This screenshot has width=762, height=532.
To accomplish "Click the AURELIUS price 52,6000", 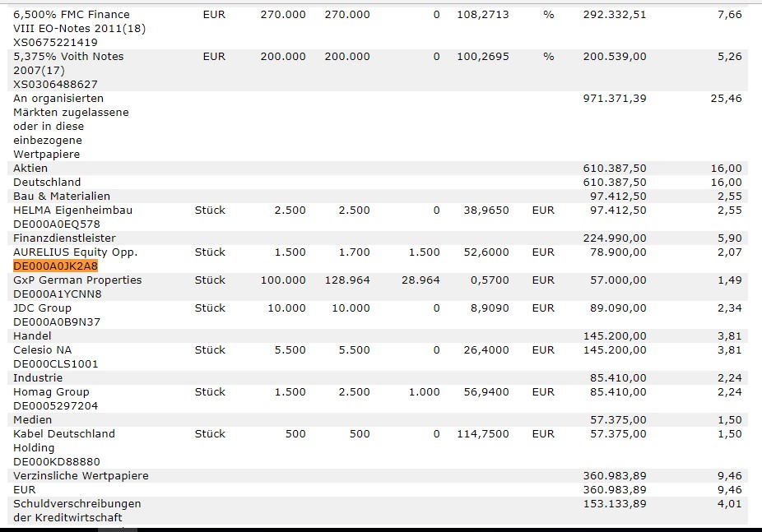I will (x=486, y=252).
